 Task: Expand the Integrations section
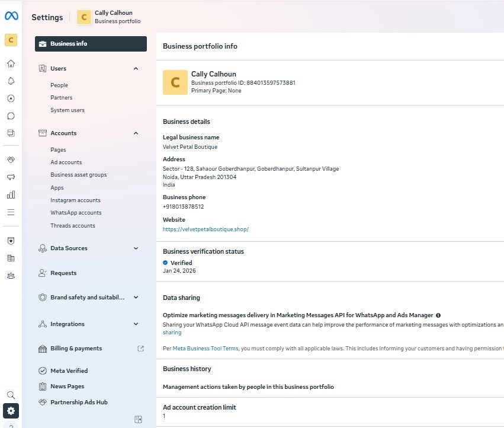pos(136,324)
